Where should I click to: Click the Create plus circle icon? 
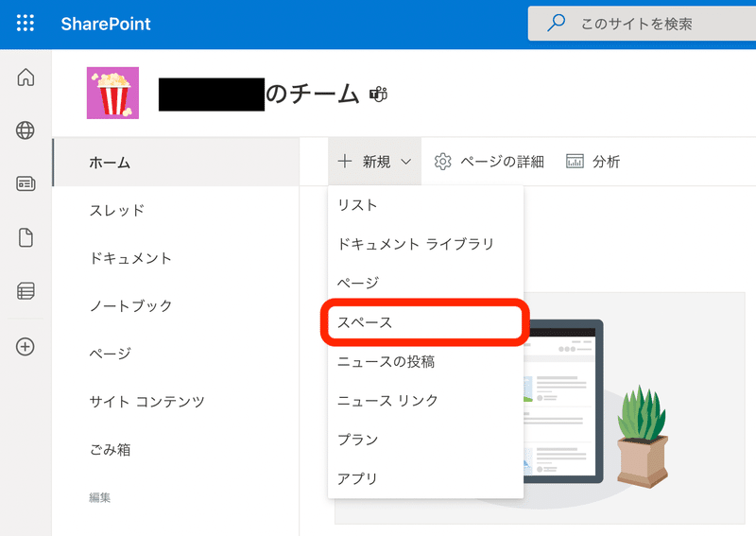tap(26, 346)
